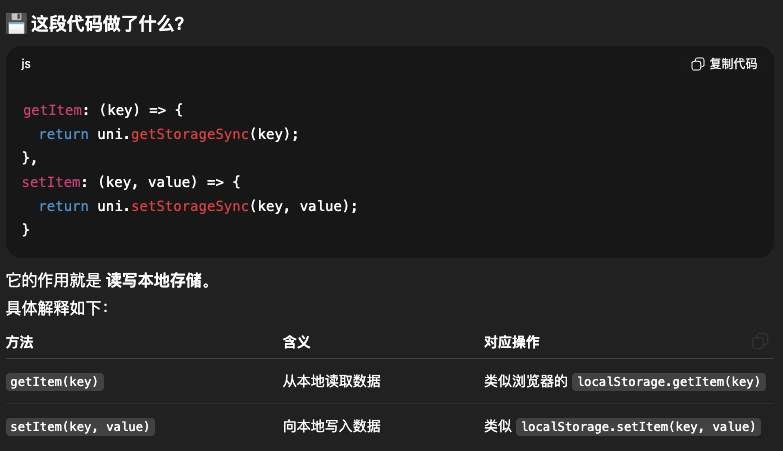Click the localStorage.getItem(key) inline code
The width and height of the screenshot is (783, 451).
(670, 381)
